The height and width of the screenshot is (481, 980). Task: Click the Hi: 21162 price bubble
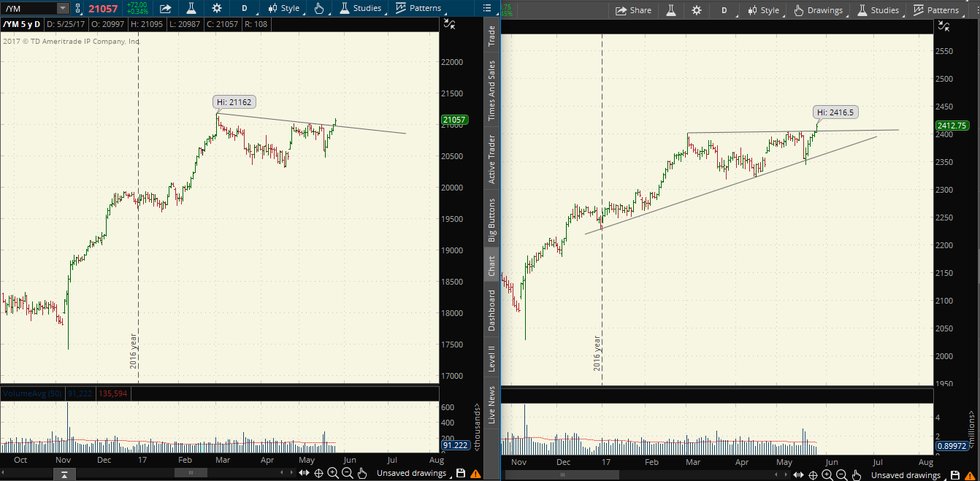click(x=234, y=102)
